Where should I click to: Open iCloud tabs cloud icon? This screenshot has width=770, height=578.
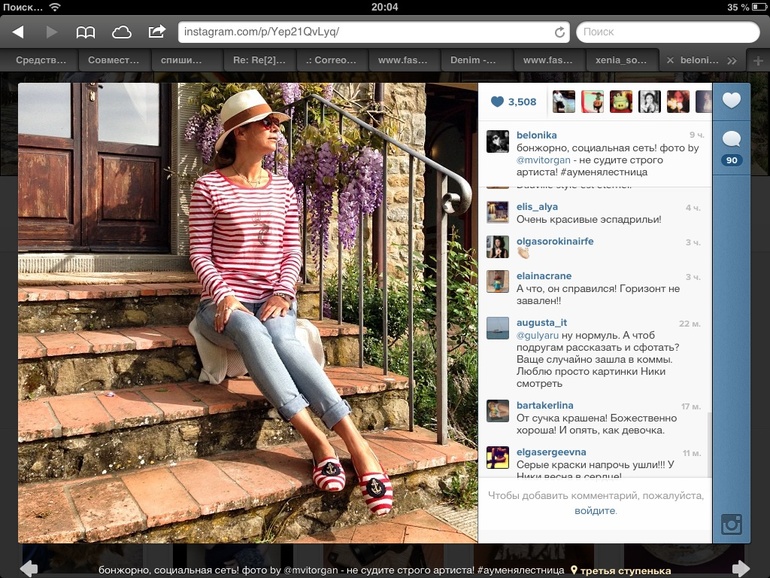point(121,32)
